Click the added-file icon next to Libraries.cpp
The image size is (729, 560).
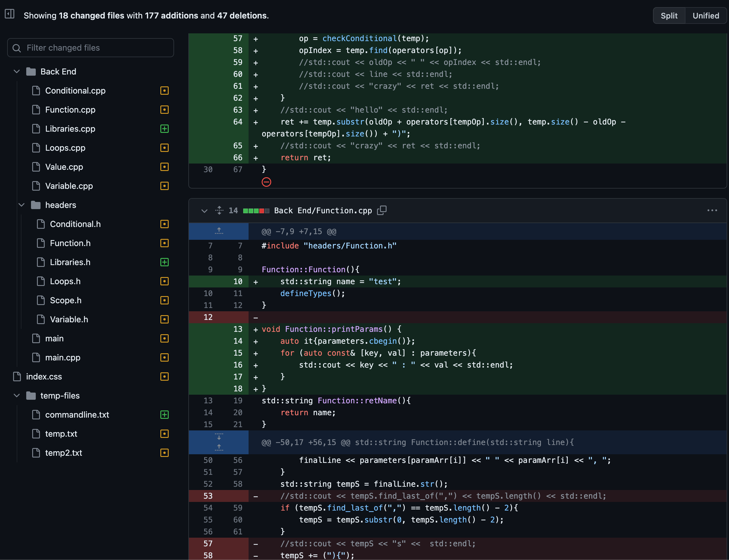point(165,129)
